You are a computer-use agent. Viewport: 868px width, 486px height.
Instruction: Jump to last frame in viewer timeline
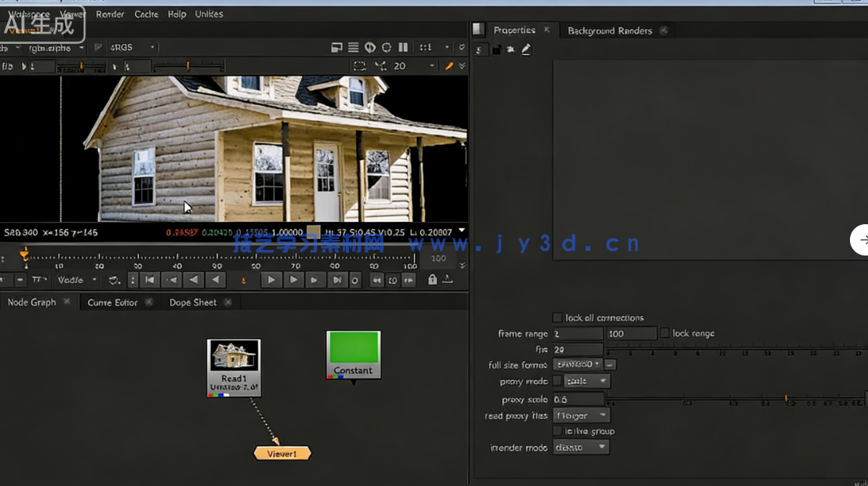pos(336,280)
